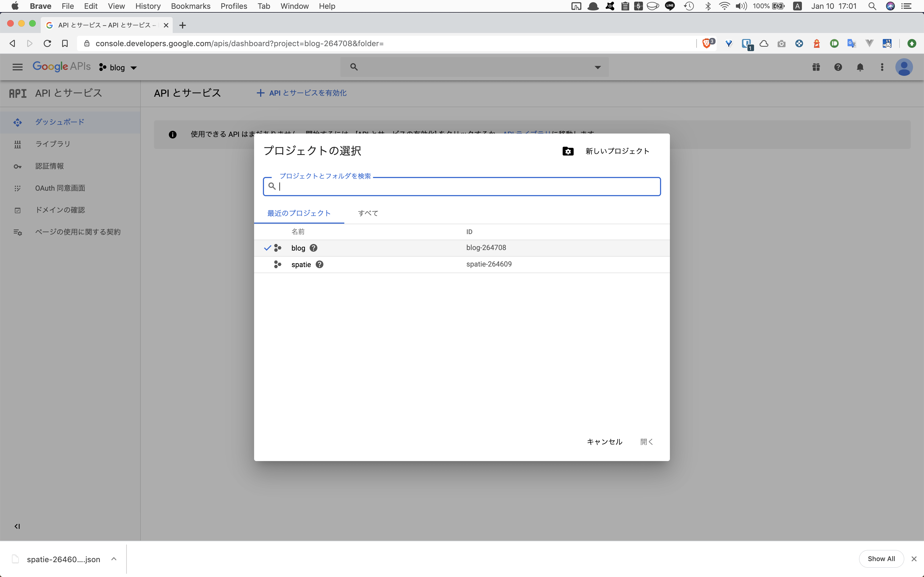Image resolution: width=924 pixels, height=577 pixels.
Task: Collapse the left sidebar
Action: coord(16,526)
